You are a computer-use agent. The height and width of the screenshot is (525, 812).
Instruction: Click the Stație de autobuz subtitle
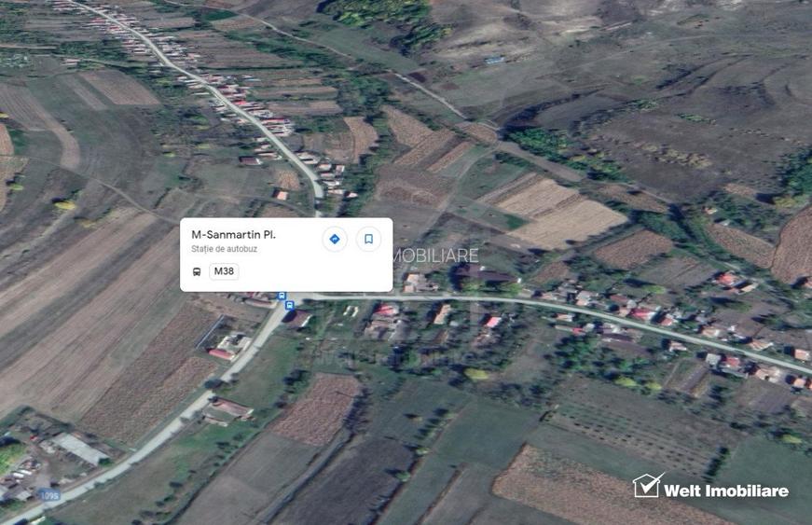pos(225,249)
